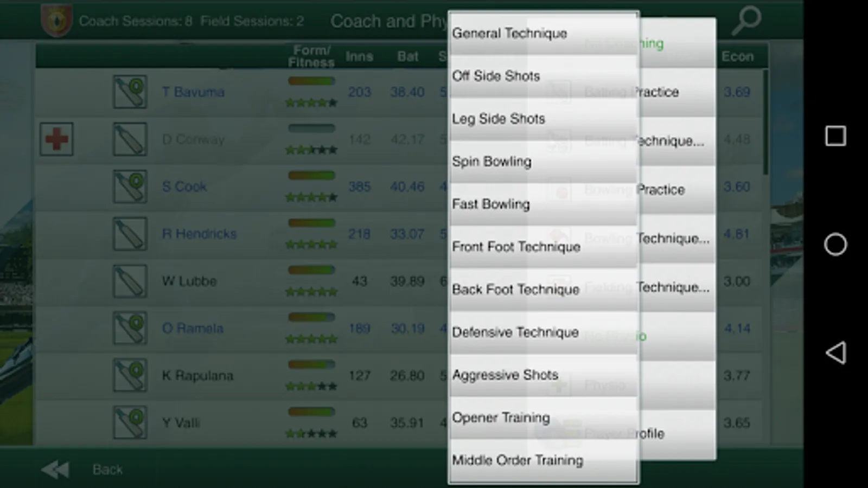Click the Form/Fitness column header
This screenshot has height=488, width=868.
311,56
